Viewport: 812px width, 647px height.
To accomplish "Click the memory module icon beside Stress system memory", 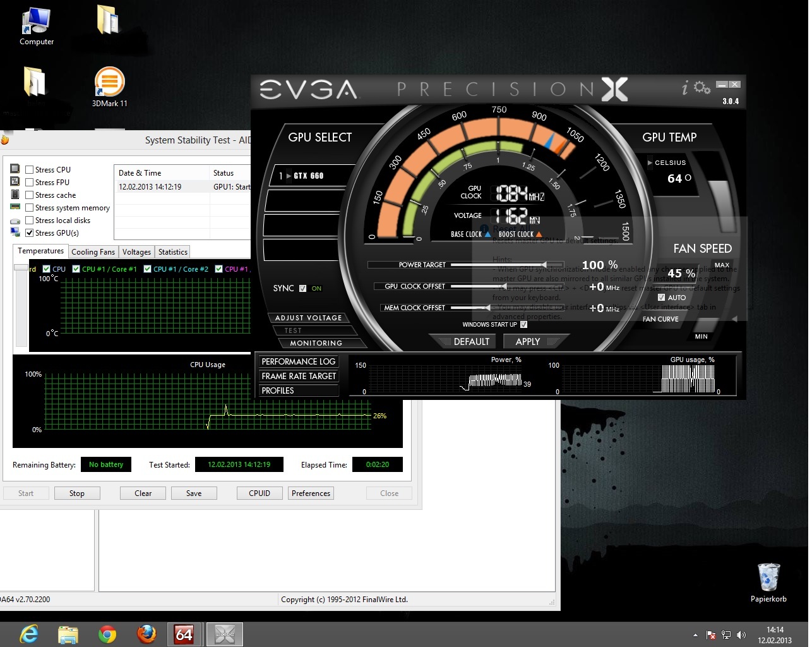I will point(15,207).
